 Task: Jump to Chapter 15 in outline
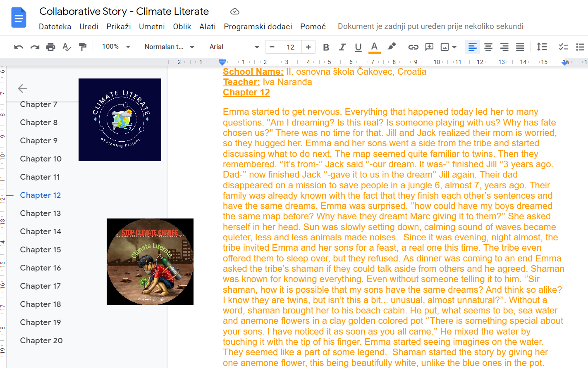tap(41, 250)
